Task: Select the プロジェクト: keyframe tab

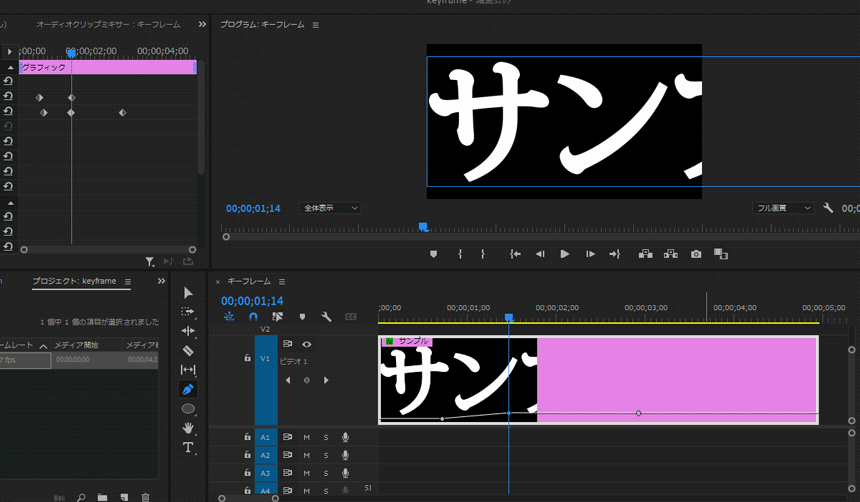Action: coord(74,281)
